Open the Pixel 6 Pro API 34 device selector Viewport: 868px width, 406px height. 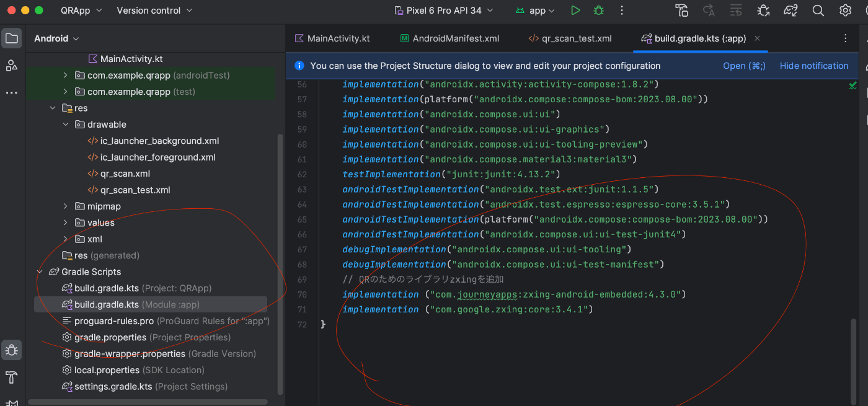(x=444, y=11)
